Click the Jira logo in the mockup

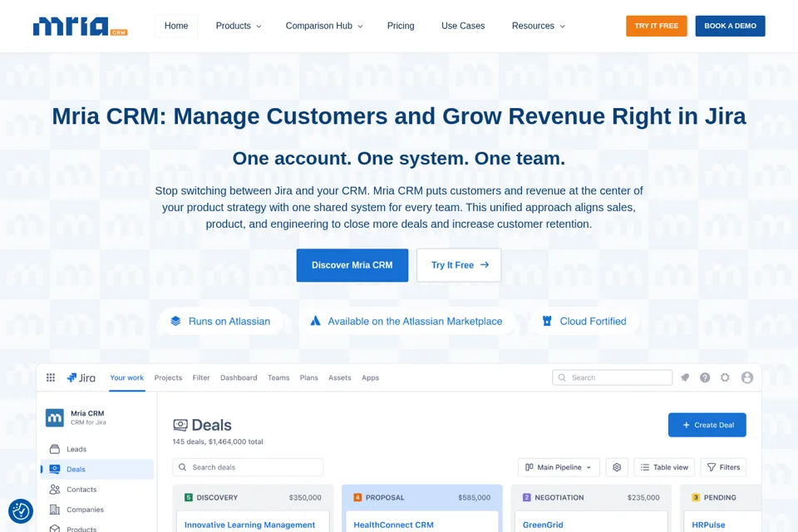[x=81, y=377]
